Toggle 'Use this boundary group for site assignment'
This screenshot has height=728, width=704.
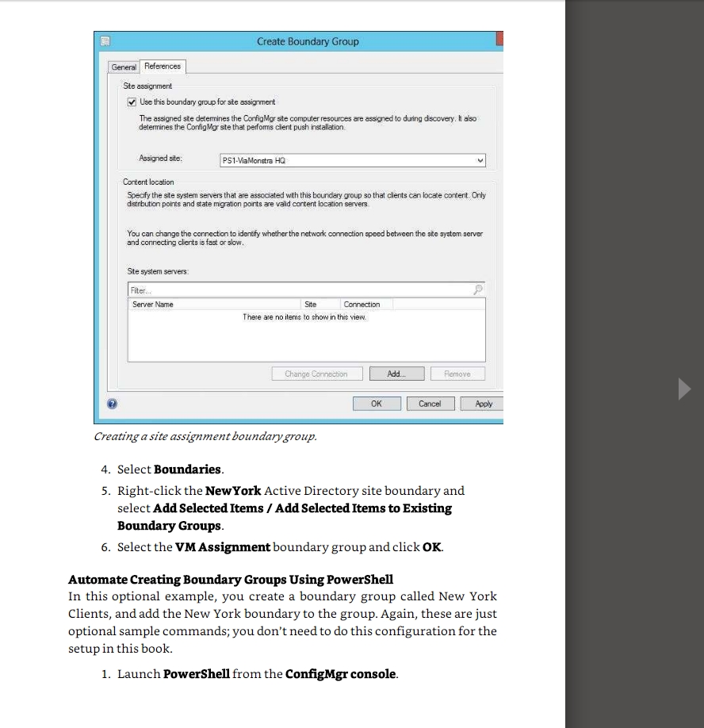[x=132, y=102]
